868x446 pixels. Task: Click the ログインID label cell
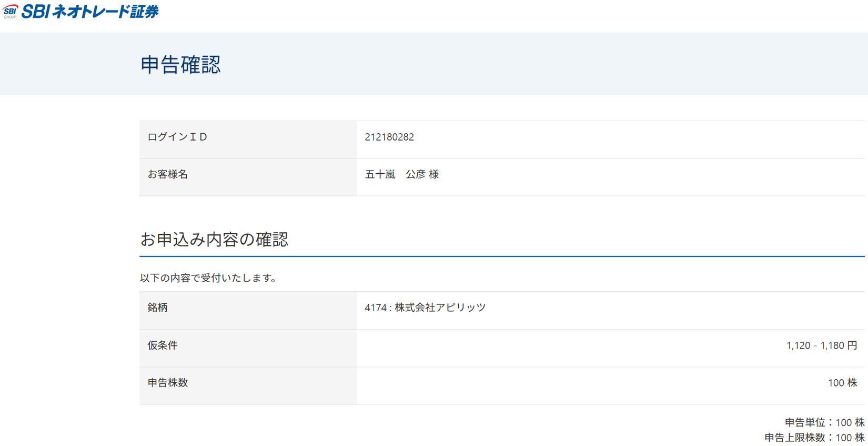pos(248,140)
